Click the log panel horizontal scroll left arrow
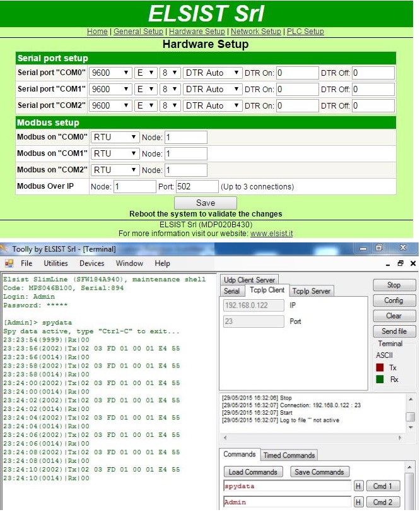Viewport: 420px width, 512px height. click(225, 438)
